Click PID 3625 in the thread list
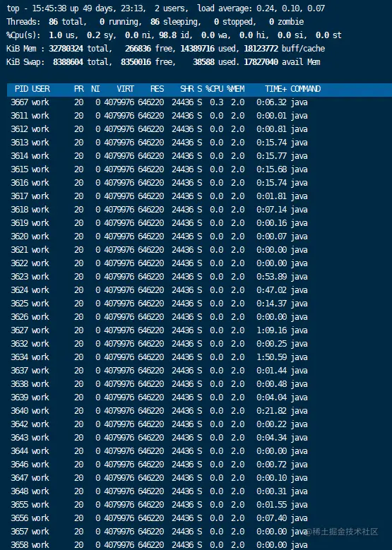The width and height of the screenshot is (392, 550). [x=19, y=304]
